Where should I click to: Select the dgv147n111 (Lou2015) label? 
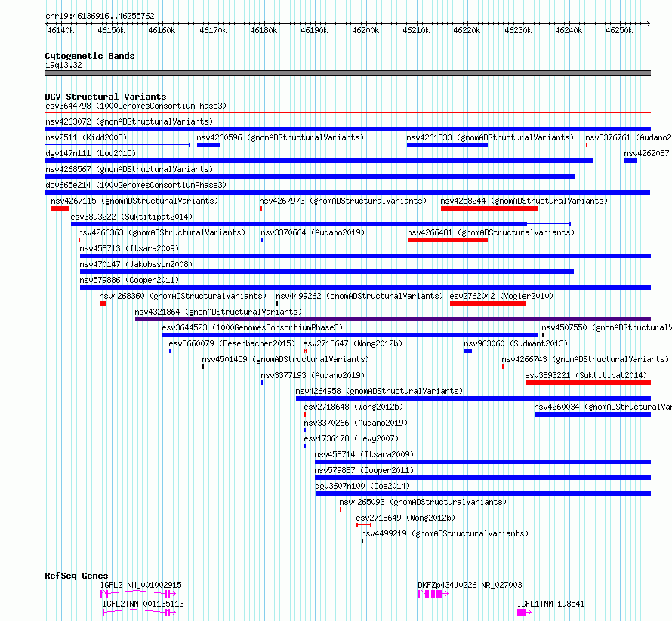91,153
